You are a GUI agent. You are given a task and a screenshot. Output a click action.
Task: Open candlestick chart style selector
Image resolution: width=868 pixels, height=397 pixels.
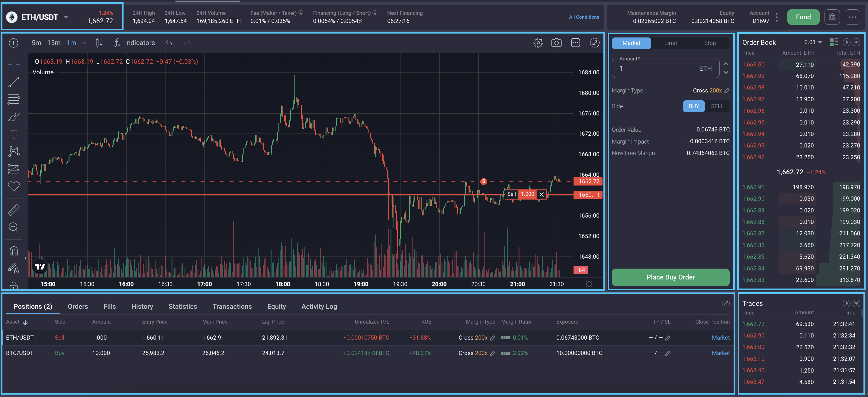(x=99, y=43)
